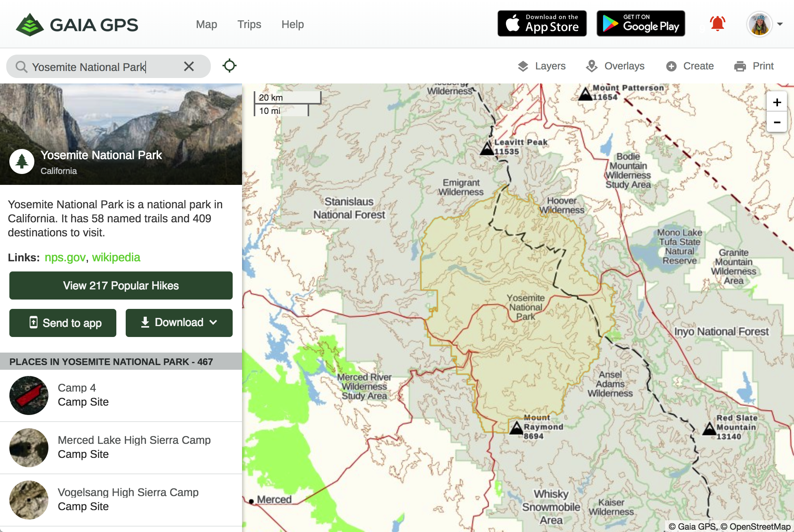Click the Kaiser Wilderness label
Screen dimensions: 794x532
[x=611, y=507]
